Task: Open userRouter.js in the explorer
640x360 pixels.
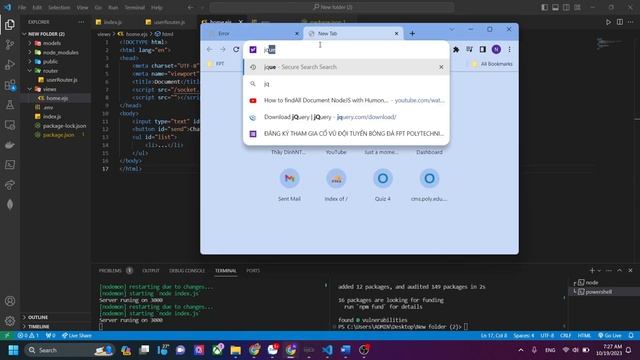Action: (x=61, y=80)
